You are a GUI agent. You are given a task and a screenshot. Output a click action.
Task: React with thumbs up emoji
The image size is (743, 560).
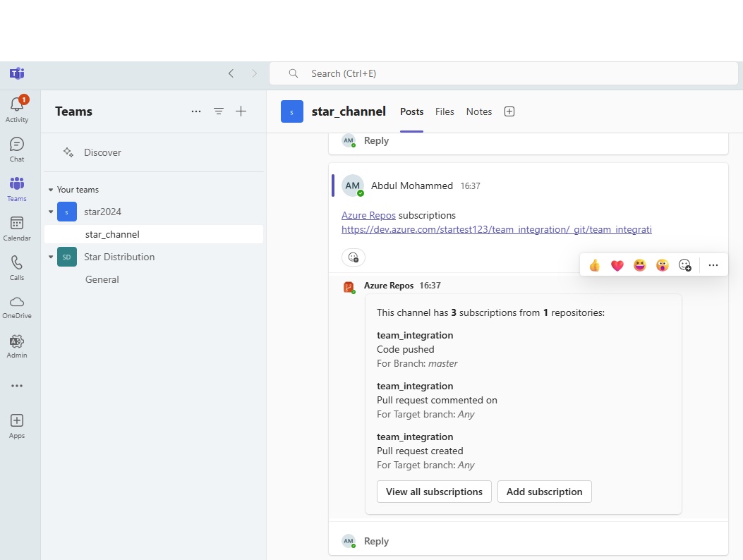(595, 265)
